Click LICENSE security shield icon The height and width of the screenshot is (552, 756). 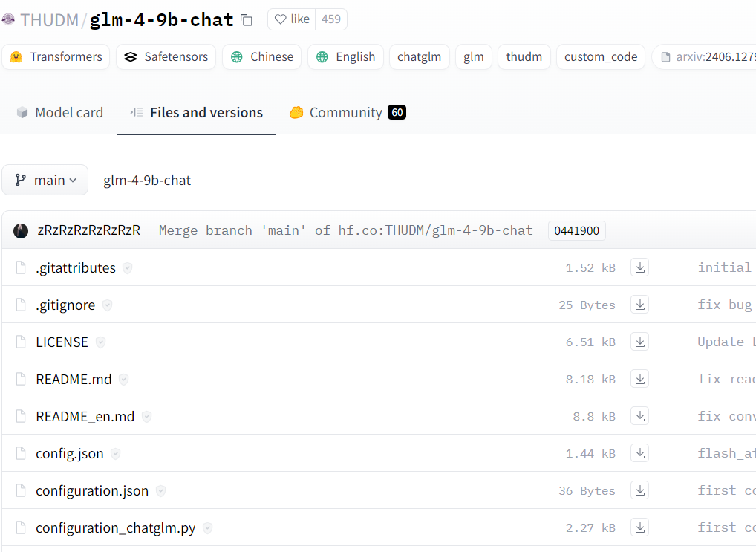click(100, 342)
